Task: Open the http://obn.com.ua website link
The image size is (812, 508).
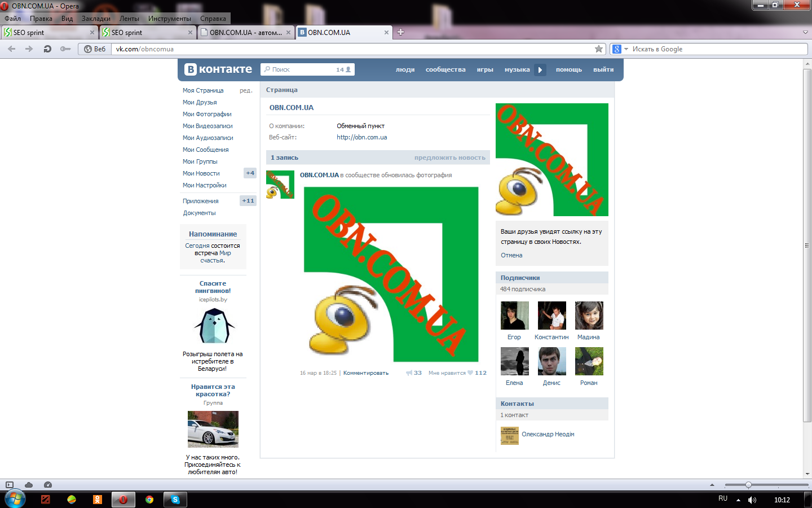Action: (362, 137)
